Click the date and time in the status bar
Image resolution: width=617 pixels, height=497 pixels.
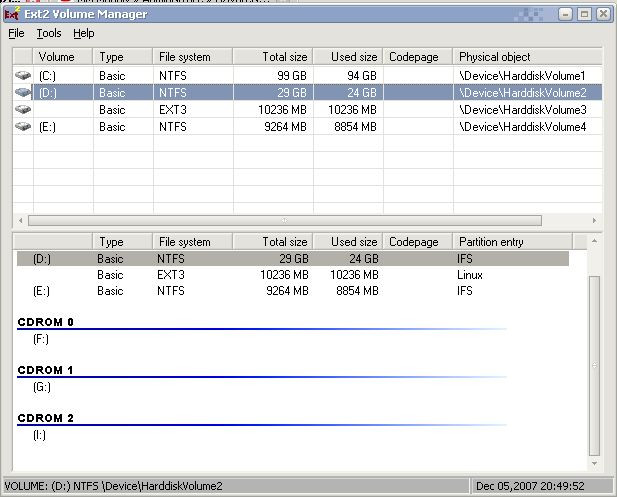pos(530,486)
